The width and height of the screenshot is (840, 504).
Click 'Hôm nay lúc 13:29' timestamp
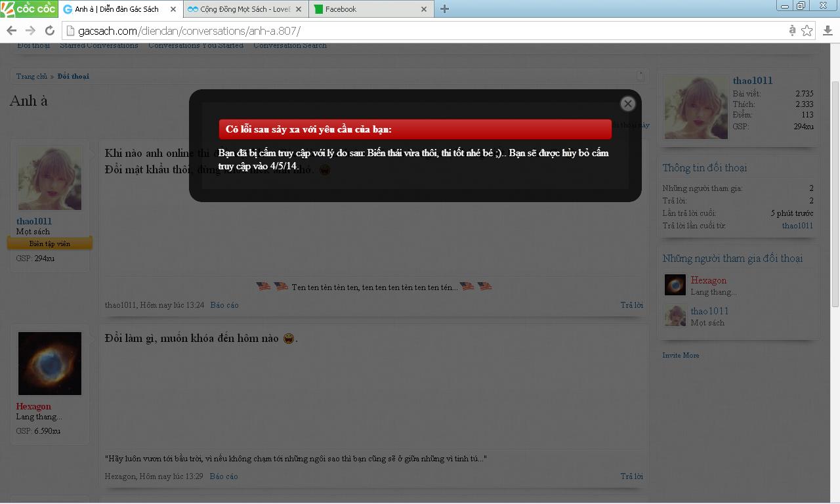(x=171, y=476)
